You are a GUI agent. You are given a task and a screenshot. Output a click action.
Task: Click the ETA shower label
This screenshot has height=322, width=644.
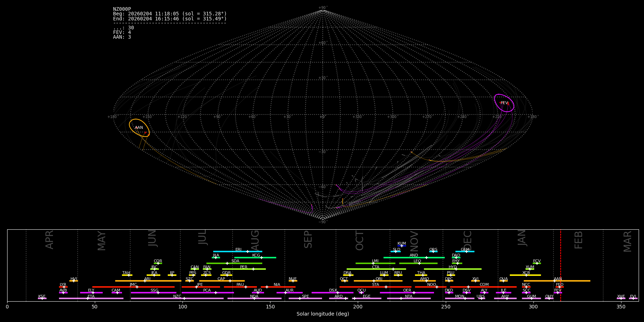[91, 297]
